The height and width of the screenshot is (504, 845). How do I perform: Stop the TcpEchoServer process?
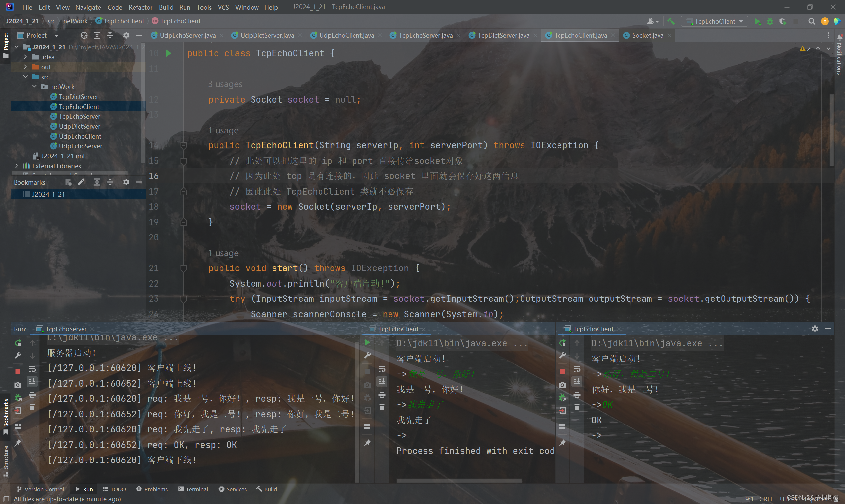pyautogui.click(x=18, y=371)
